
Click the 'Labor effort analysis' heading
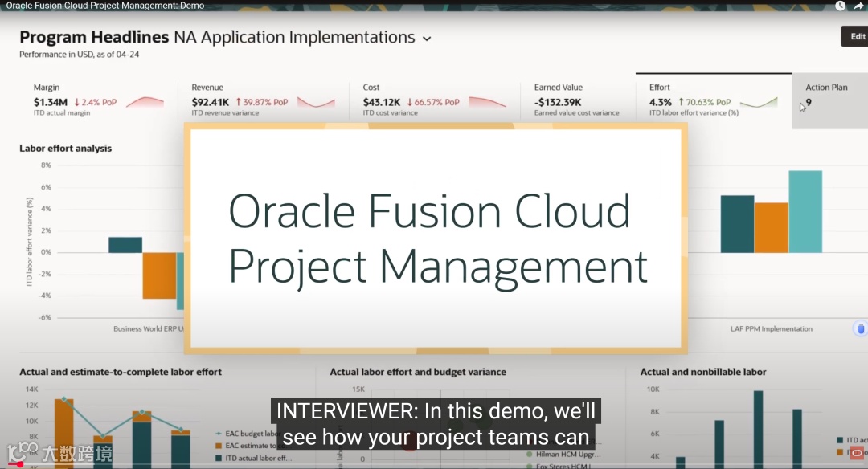click(65, 149)
